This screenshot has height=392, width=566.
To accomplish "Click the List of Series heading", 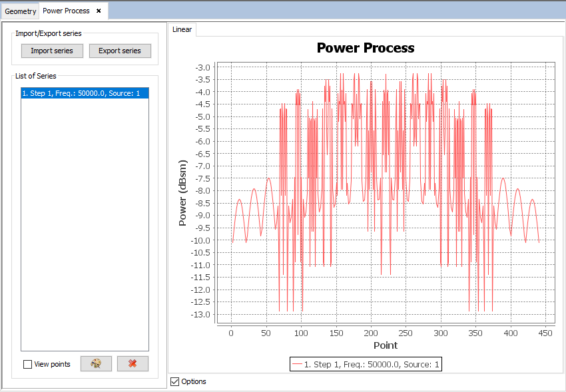I will (36, 76).
